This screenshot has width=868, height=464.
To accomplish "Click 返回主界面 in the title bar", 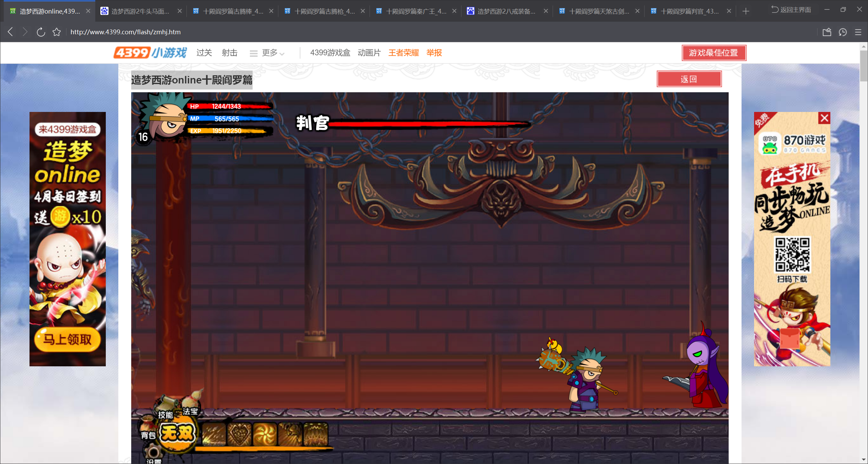I will point(791,9).
